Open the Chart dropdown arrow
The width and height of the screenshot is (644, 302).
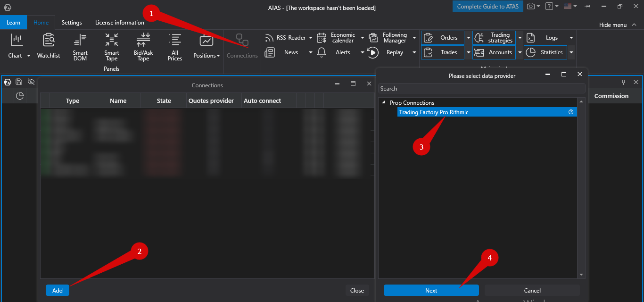[x=28, y=55]
